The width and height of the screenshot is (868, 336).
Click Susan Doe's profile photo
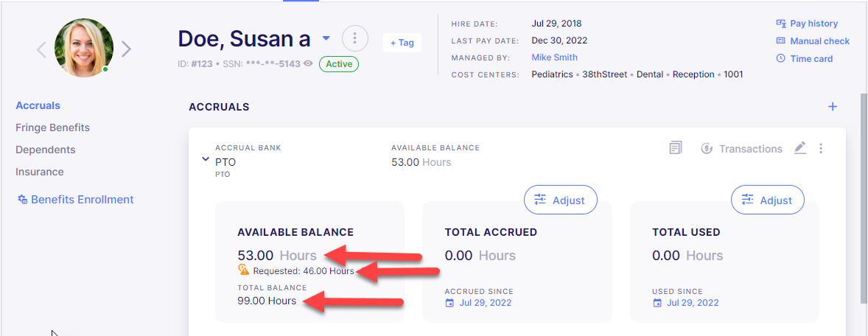[83, 48]
